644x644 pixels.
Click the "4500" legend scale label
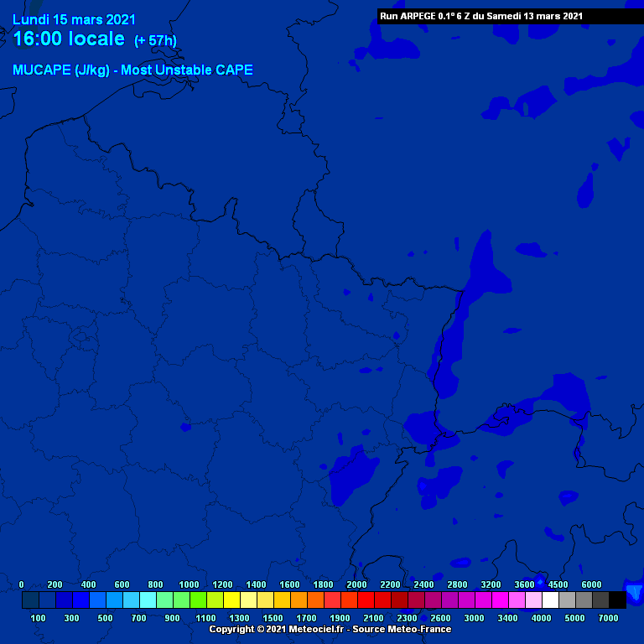coord(558,584)
